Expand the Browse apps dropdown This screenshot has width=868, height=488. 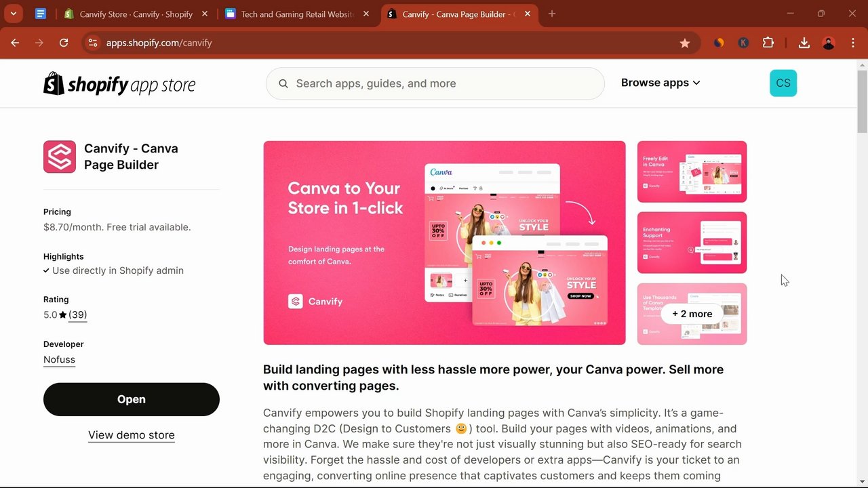(660, 83)
